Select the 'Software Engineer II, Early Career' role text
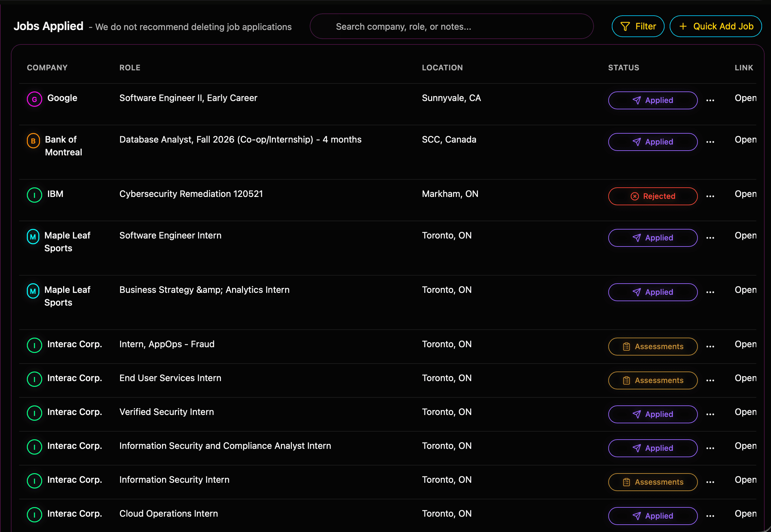 point(188,98)
